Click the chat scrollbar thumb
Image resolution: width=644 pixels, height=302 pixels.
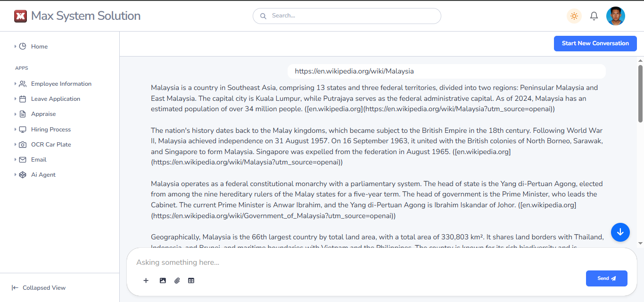(x=640, y=93)
